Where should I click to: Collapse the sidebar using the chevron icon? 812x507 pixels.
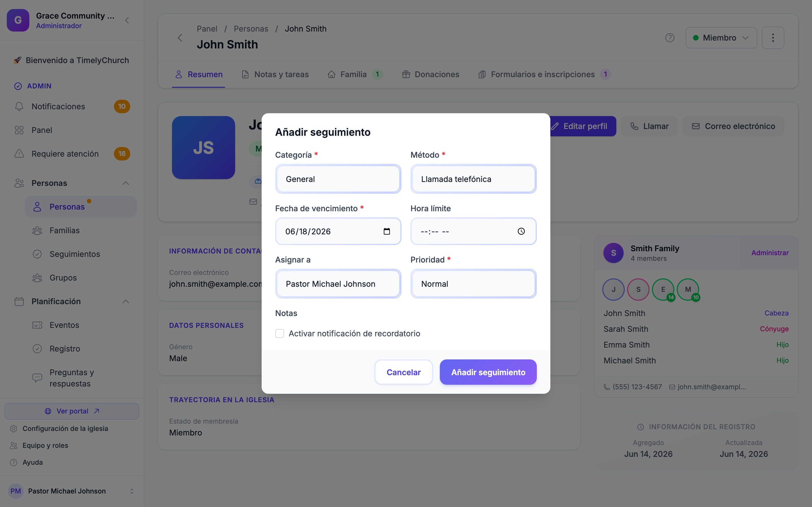click(127, 21)
